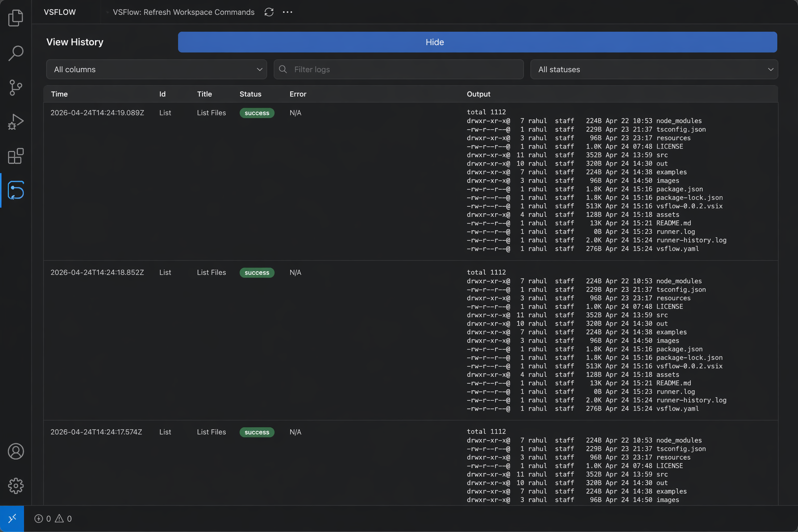Select the VSFlow history icon in activity bar
Viewport: 798px width, 532px height.
pyautogui.click(x=16, y=190)
